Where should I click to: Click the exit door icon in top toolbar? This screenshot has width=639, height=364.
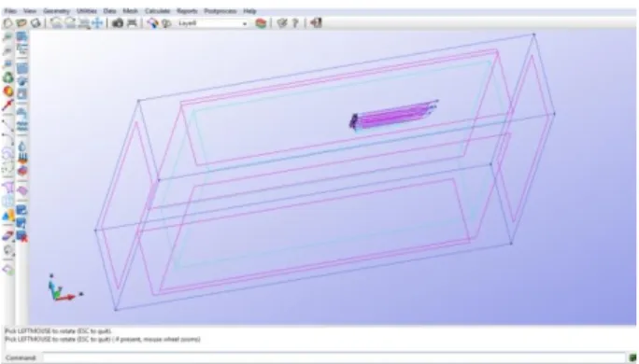[316, 23]
